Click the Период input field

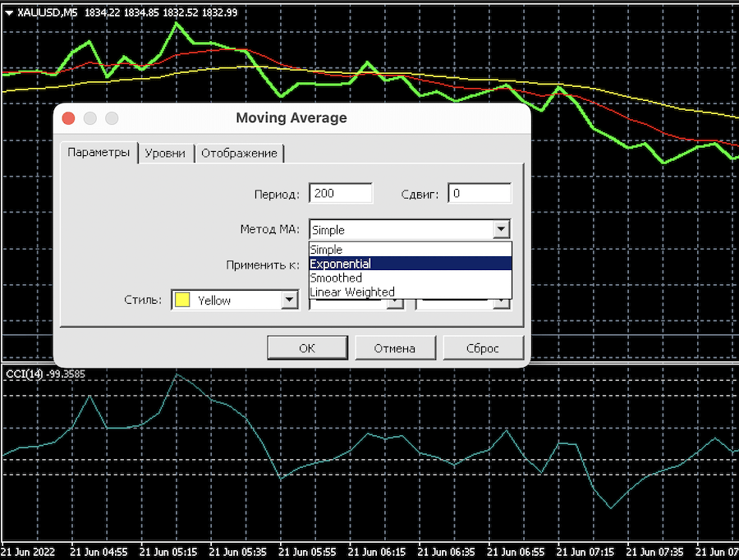tap(341, 194)
